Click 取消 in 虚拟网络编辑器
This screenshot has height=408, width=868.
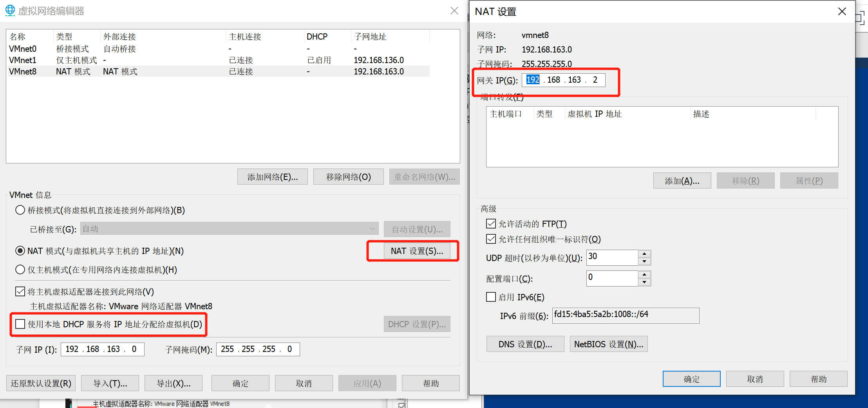304,383
